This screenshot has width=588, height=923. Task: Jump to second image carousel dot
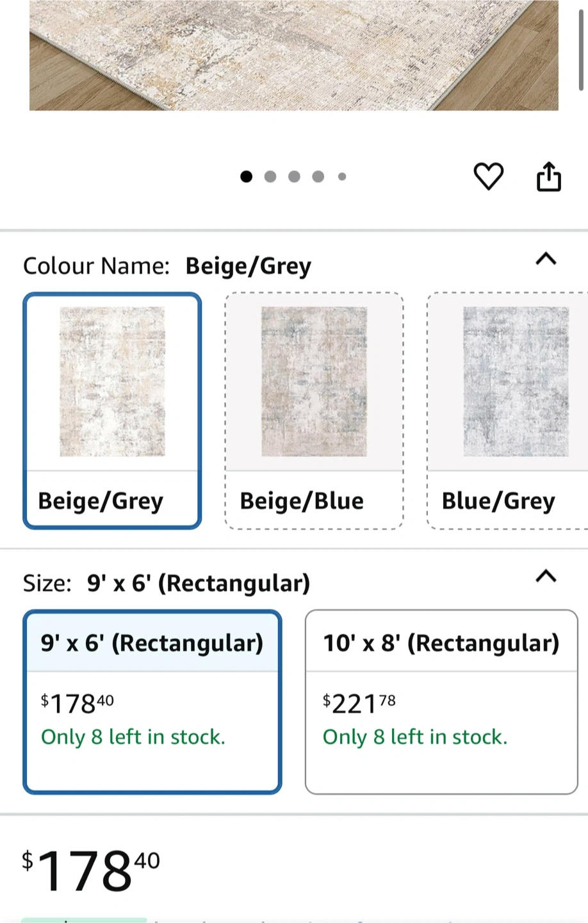point(270,176)
